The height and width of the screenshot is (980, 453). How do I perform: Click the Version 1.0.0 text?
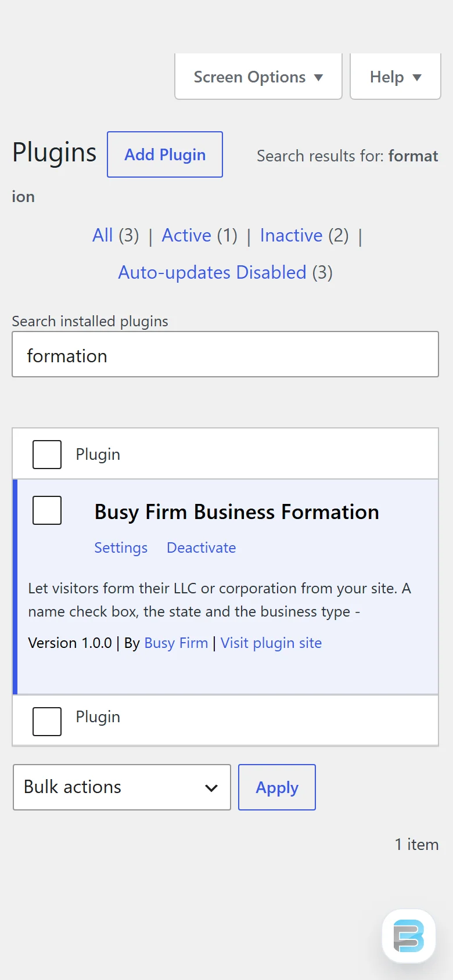70,643
